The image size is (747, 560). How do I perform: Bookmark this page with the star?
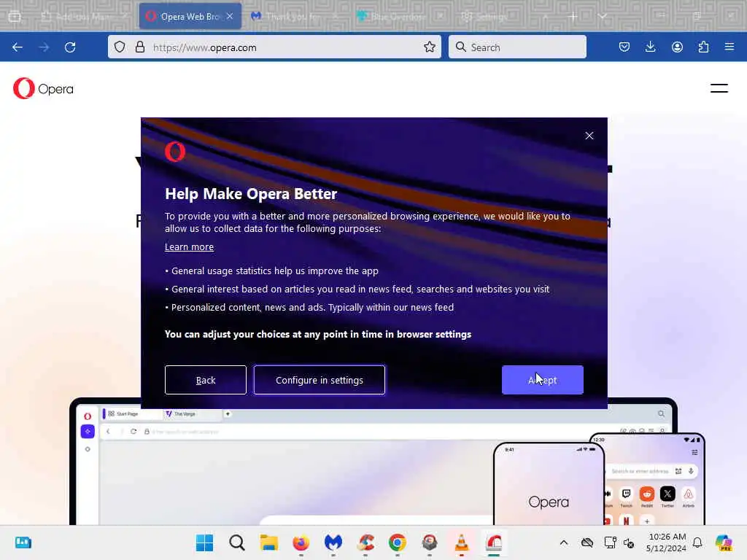(429, 47)
